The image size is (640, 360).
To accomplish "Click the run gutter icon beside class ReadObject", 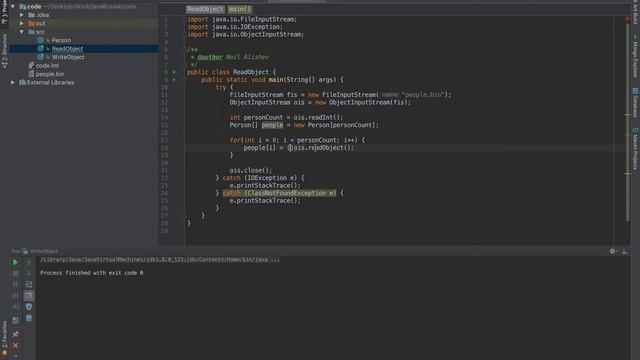I will click(174, 72).
